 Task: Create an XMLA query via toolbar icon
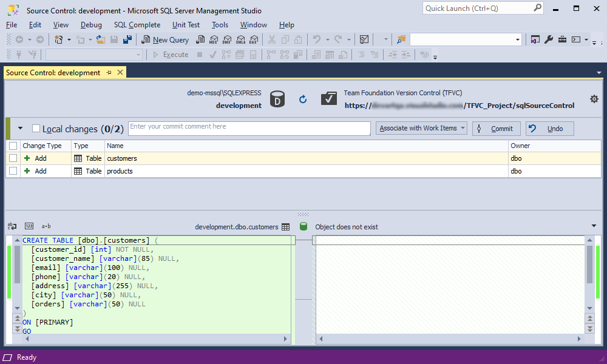pyautogui.click(x=241, y=39)
